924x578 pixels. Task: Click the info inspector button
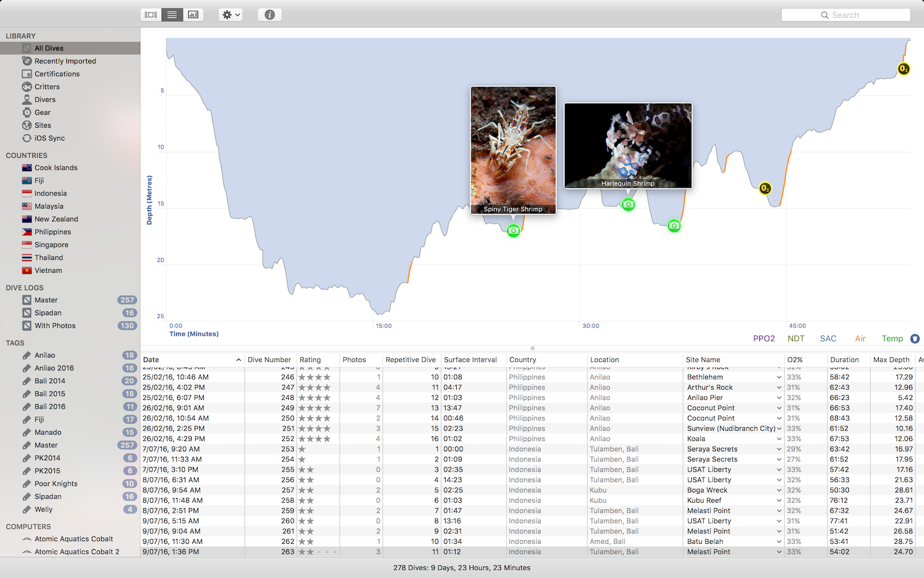pyautogui.click(x=270, y=15)
